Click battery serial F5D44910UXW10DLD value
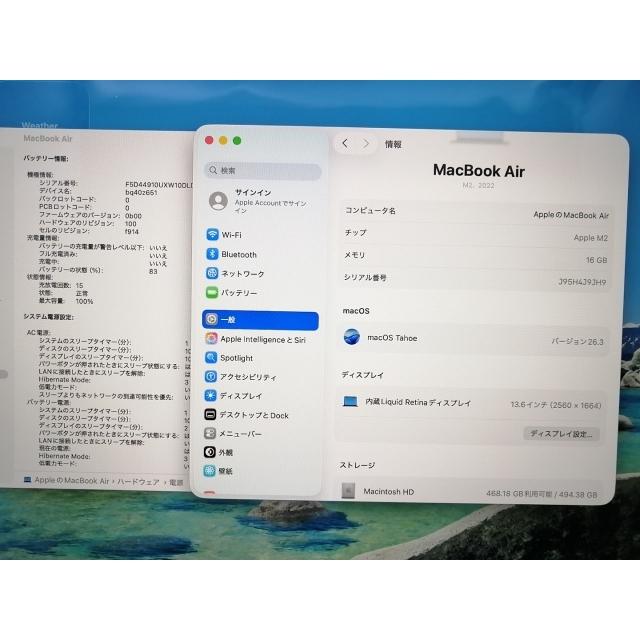Image resolution: width=640 pixels, height=640 pixels. (x=159, y=184)
